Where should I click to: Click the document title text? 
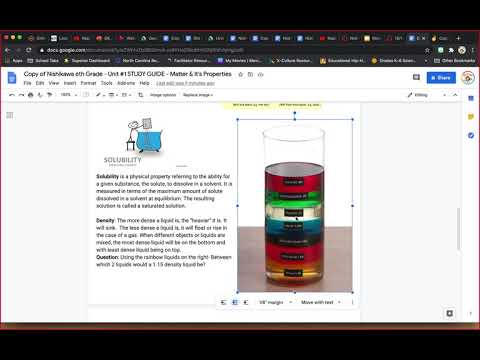pos(127,74)
